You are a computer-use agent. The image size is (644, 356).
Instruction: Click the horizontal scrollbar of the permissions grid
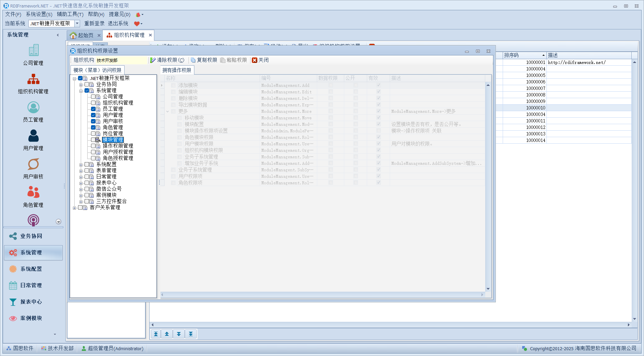coord(322,294)
